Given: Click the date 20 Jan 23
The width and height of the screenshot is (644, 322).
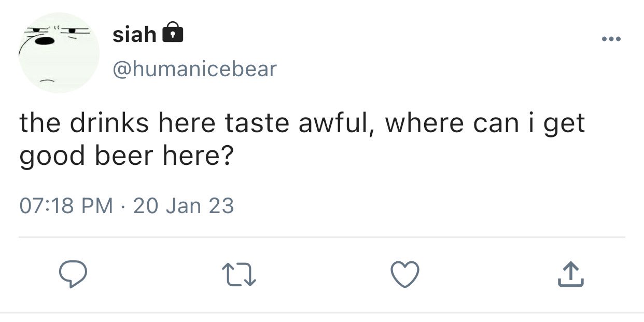Looking at the screenshot, I should [184, 206].
